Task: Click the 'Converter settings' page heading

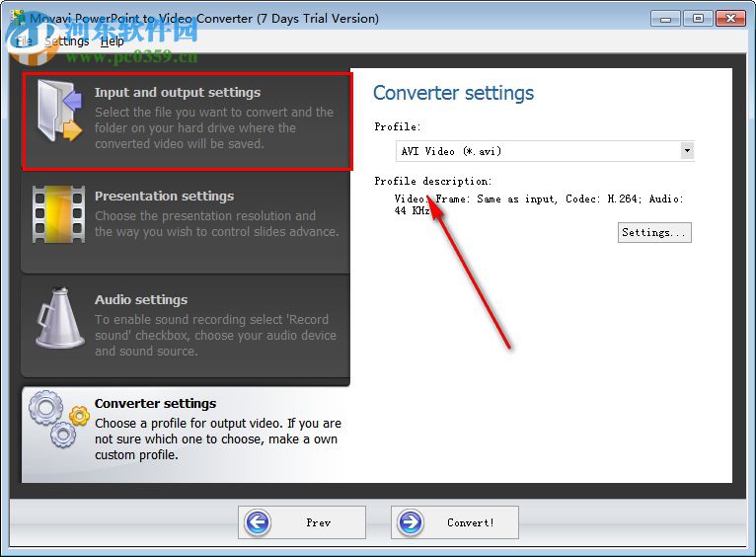Action: coord(453,93)
